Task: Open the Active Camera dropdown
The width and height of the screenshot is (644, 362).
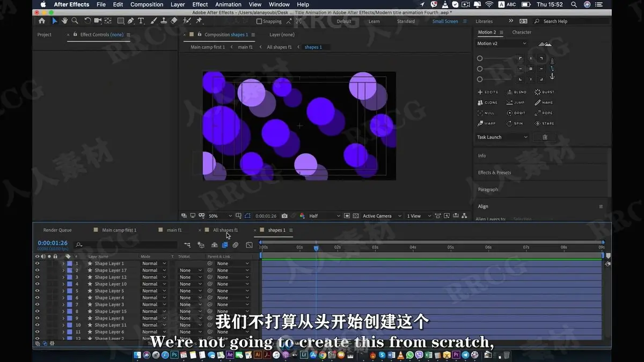Action: [x=382, y=216]
